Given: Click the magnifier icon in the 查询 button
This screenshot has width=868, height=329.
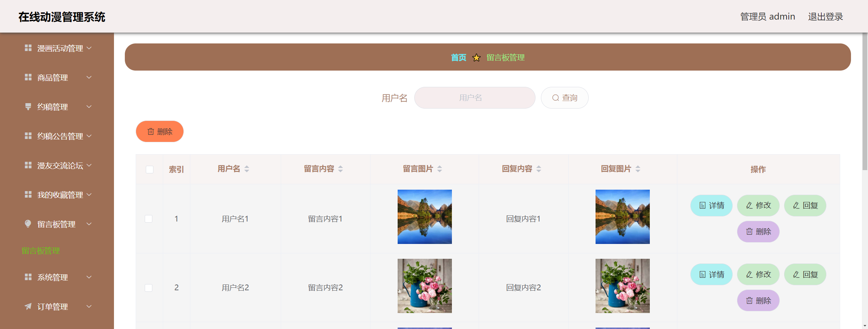Looking at the screenshot, I should tap(555, 97).
